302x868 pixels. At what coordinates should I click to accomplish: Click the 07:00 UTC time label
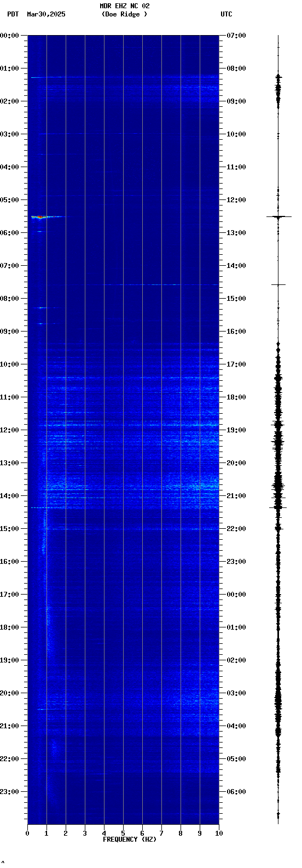[236, 36]
